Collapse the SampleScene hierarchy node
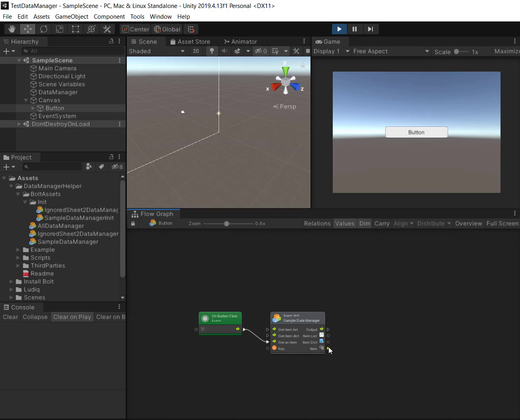The image size is (520, 420). (19, 60)
